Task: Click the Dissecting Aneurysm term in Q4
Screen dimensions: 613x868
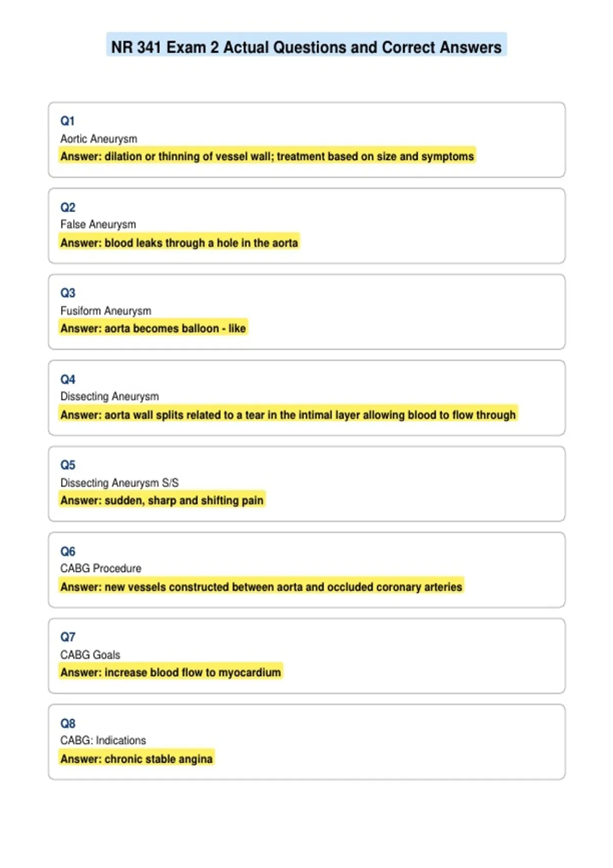Action: pos(109,397)
